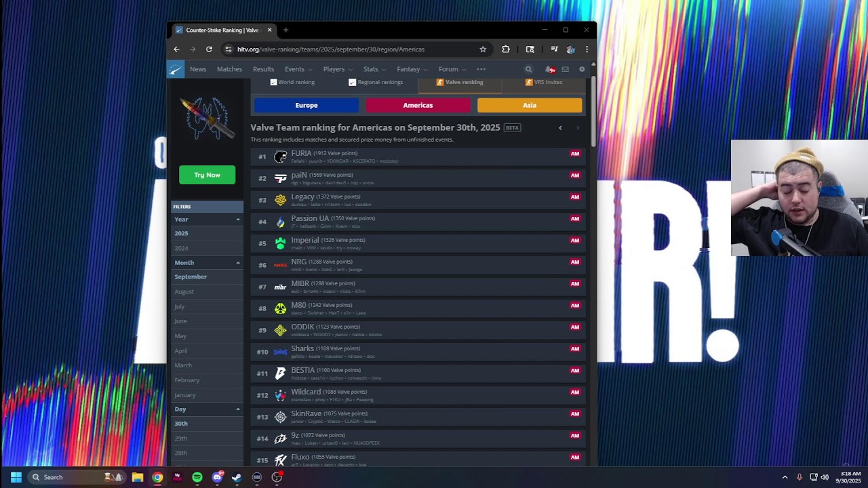
Task: Select the Americas region button
Action: click(x=418, y=105)
